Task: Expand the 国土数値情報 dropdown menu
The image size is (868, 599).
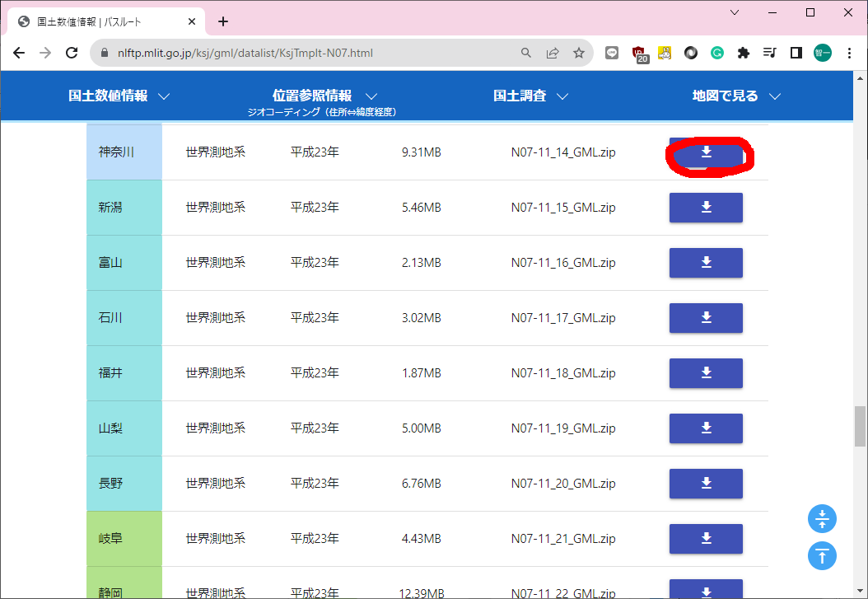Action: pos(119,96)
